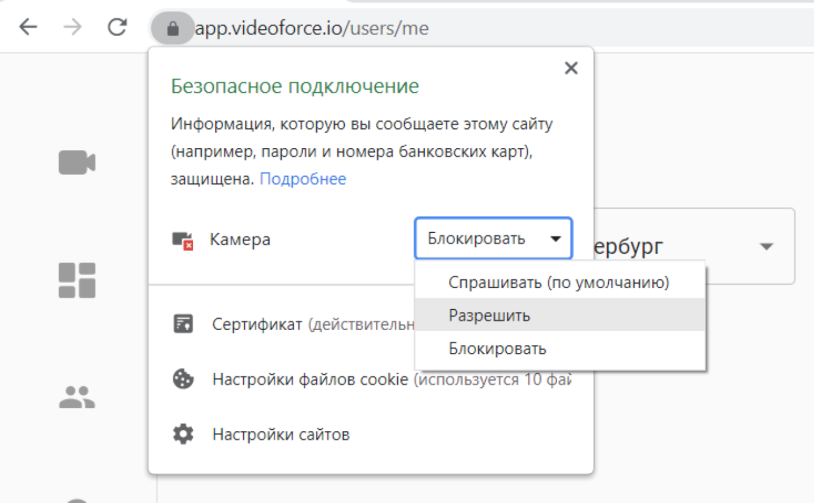Choose Блокировать in the dropdown list

click(560, 348)
